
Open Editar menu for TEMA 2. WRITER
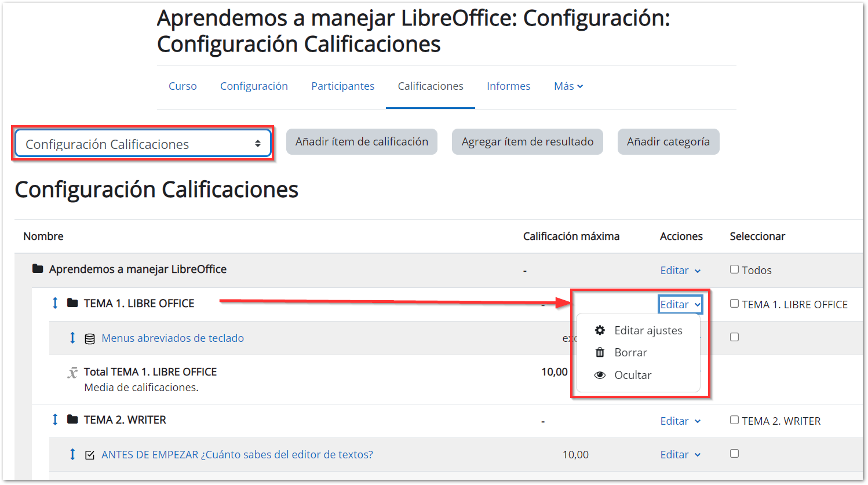click(680, 421)
